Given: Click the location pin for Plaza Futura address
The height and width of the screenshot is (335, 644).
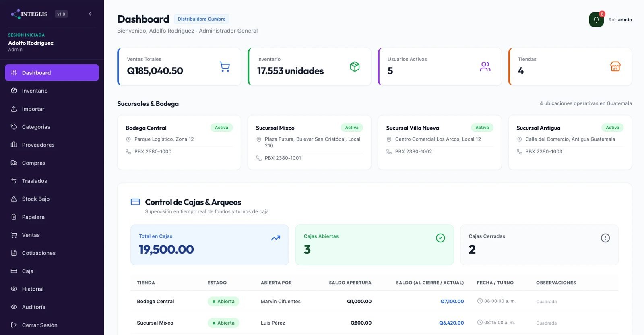Looking at the screenshot, I should coord(259,139).
